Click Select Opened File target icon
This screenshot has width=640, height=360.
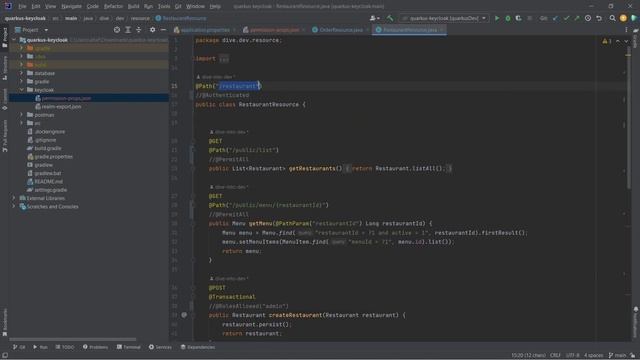tap(117, 30)
